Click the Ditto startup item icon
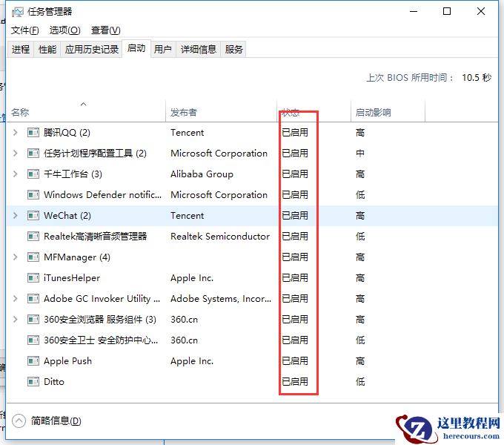 click(33, 382)
